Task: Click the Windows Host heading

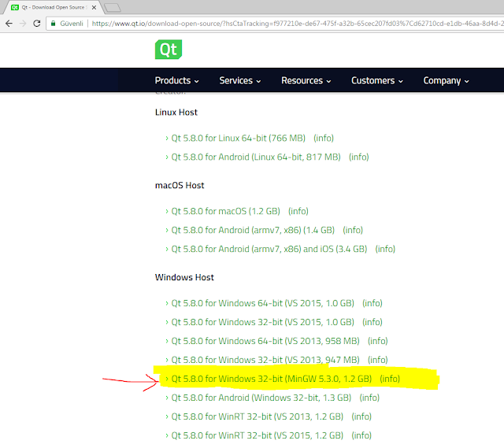Action: (184, 277)
